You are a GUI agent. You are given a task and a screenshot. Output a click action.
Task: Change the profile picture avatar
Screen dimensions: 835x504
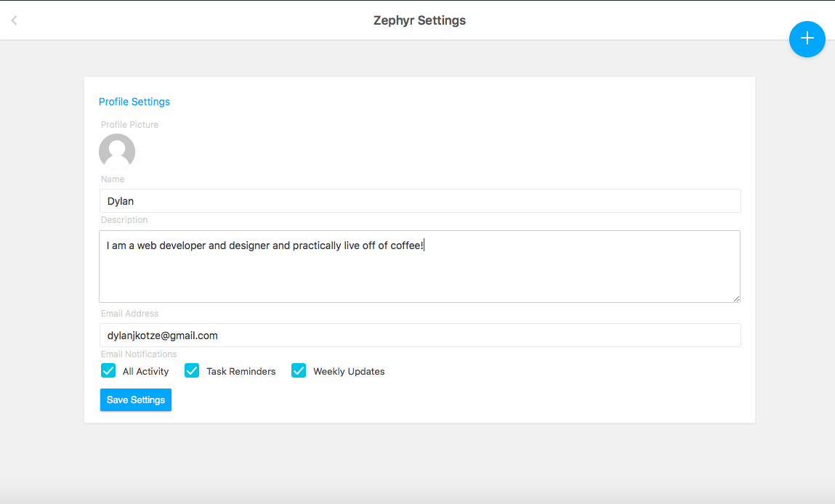click(117, 152)
